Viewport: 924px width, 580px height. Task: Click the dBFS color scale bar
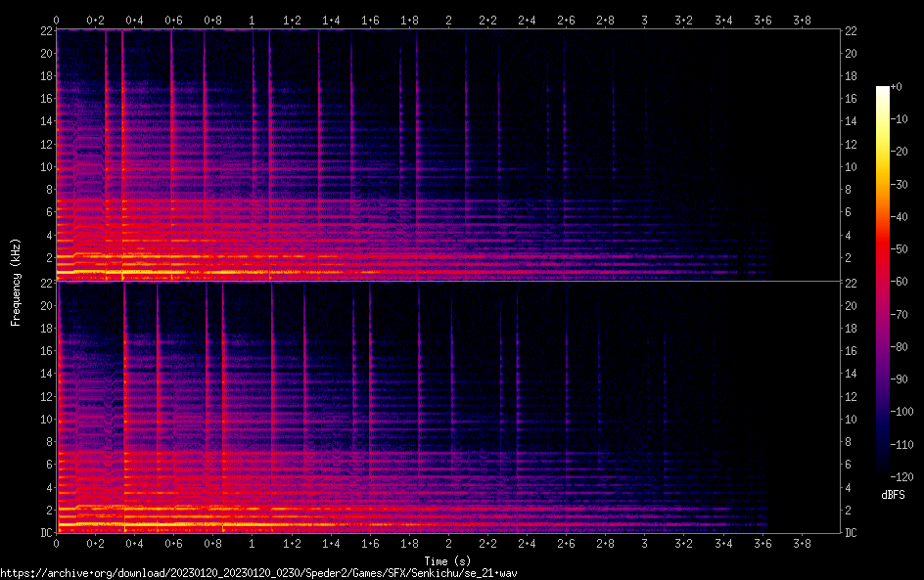pyautogui.click(x=883, y=284)
